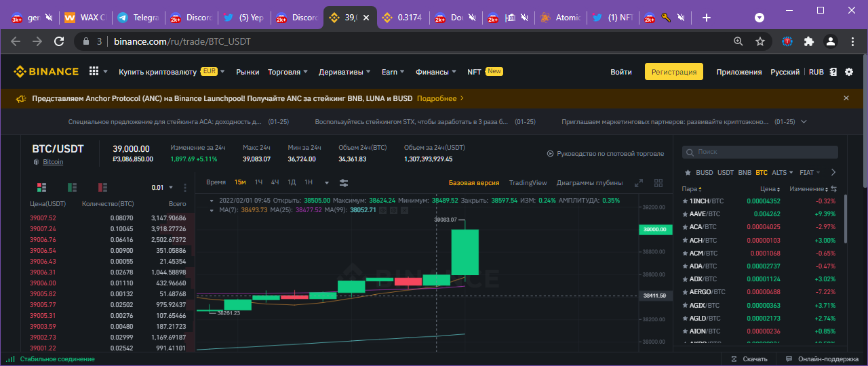Open chart indicator settings sliders icon
868x366 pixels.
point(344,182)
